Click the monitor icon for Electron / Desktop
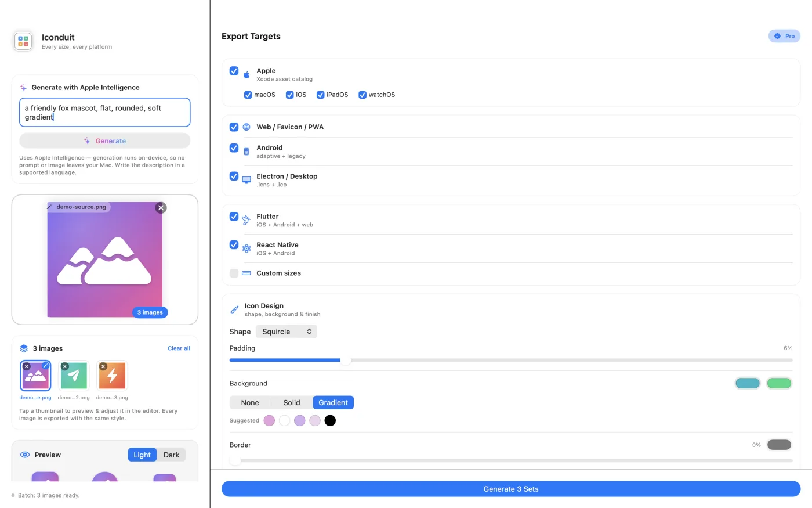The image size is (812, 508). click(x=246, y=180)
